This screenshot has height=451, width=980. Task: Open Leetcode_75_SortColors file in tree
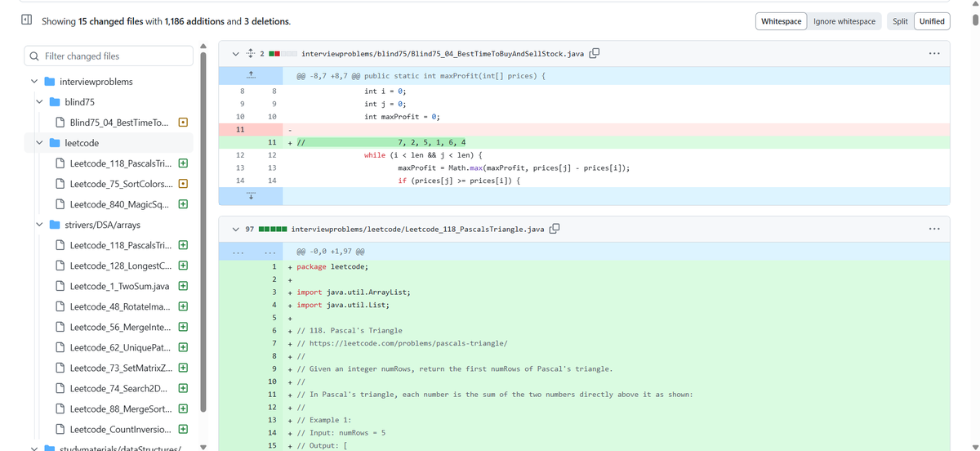(119, 184)
